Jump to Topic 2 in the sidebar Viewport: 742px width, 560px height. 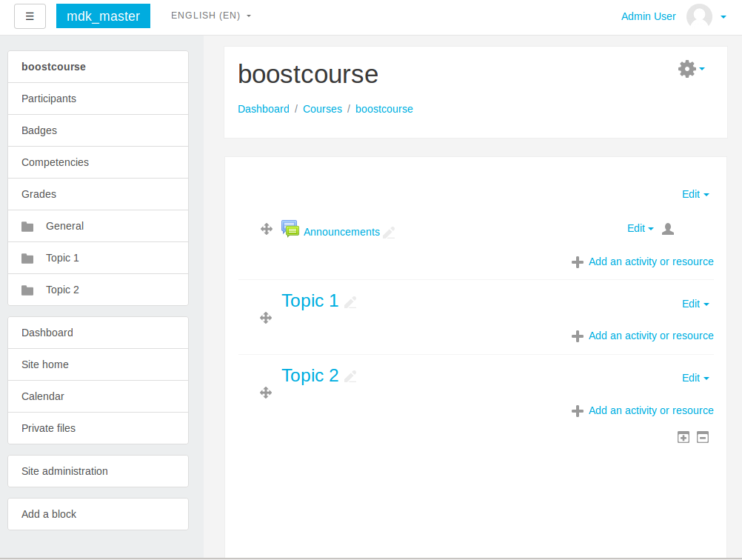tap(98, 290)
